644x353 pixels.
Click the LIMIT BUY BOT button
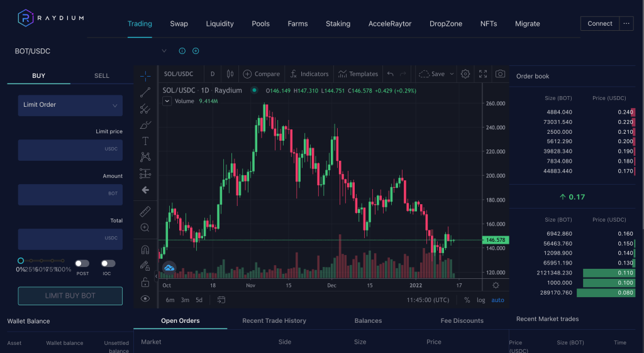coord(70,296)
